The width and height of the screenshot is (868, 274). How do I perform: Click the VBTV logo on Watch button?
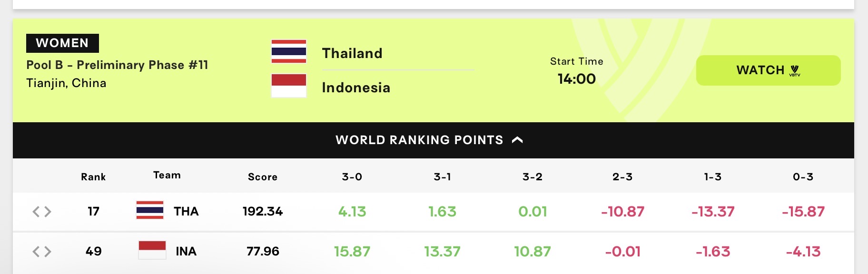795,71
